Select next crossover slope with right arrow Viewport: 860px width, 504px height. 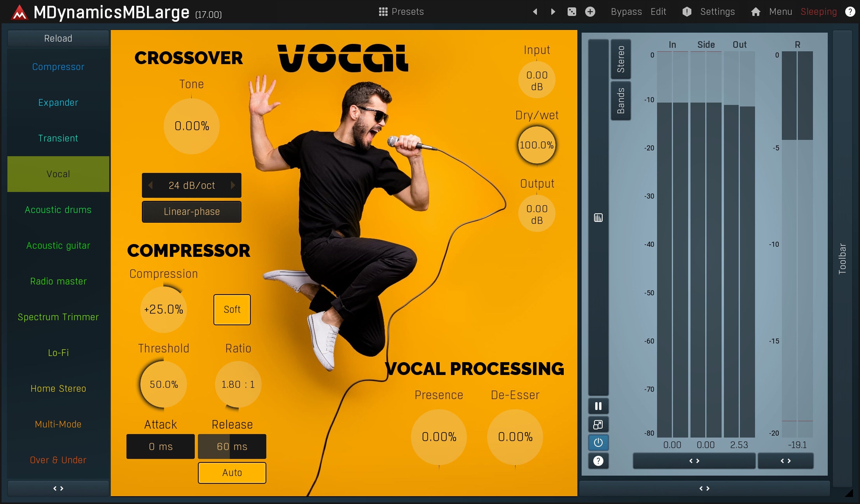(233, 185)
